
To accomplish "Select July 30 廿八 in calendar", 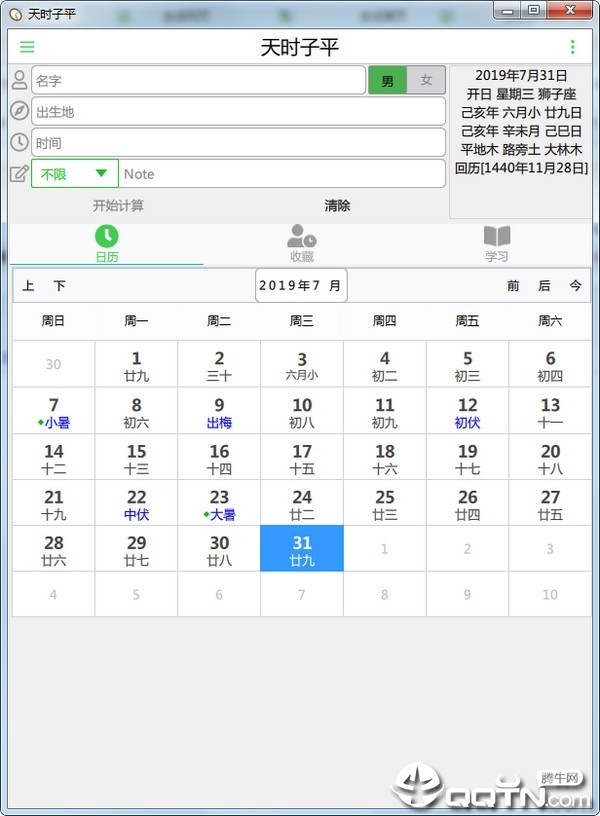I will pos(219,549).
